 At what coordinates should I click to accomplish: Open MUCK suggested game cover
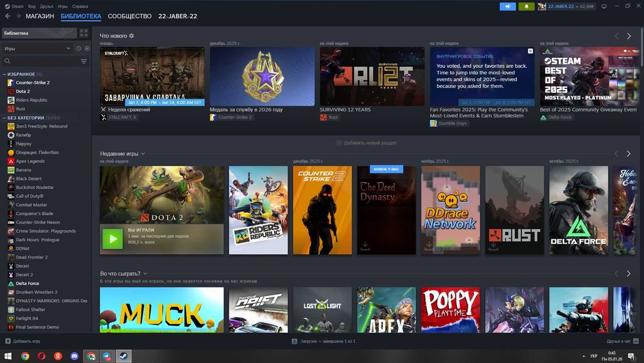[x=162, y=310]
